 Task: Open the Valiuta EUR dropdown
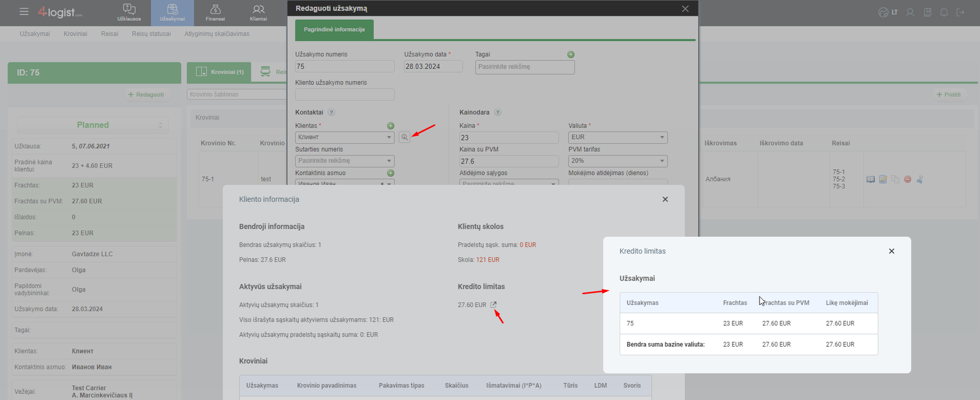618,137
